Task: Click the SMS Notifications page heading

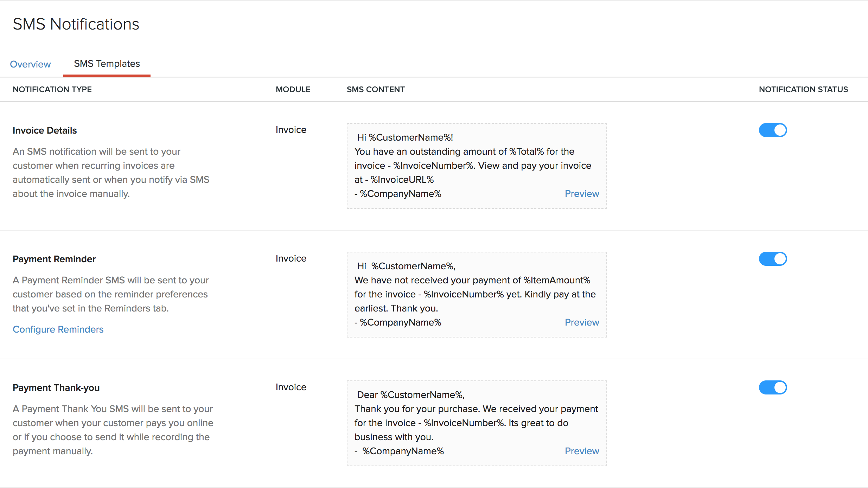Action: (x=76, y=24)
